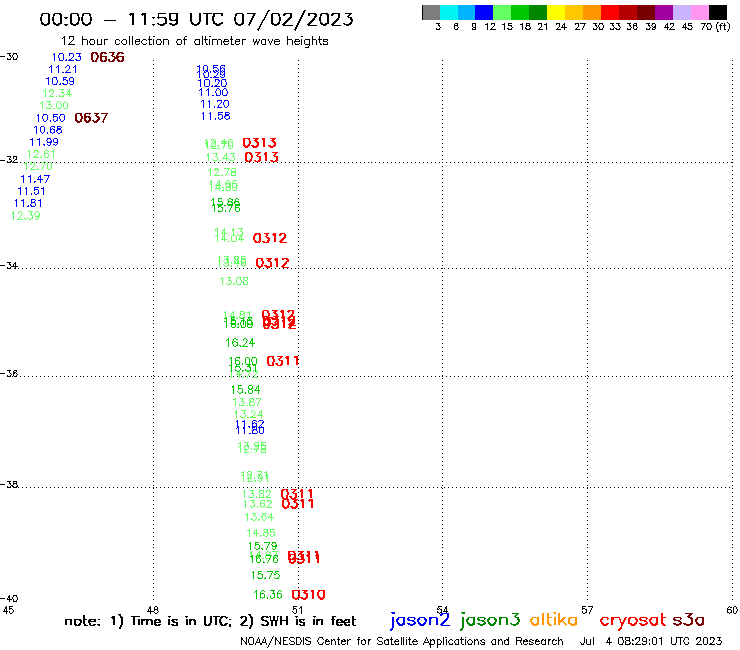Click the '70 (ft)' legend label
The width and height of the screenshot is (740, 650).
[x=715, y=26]
